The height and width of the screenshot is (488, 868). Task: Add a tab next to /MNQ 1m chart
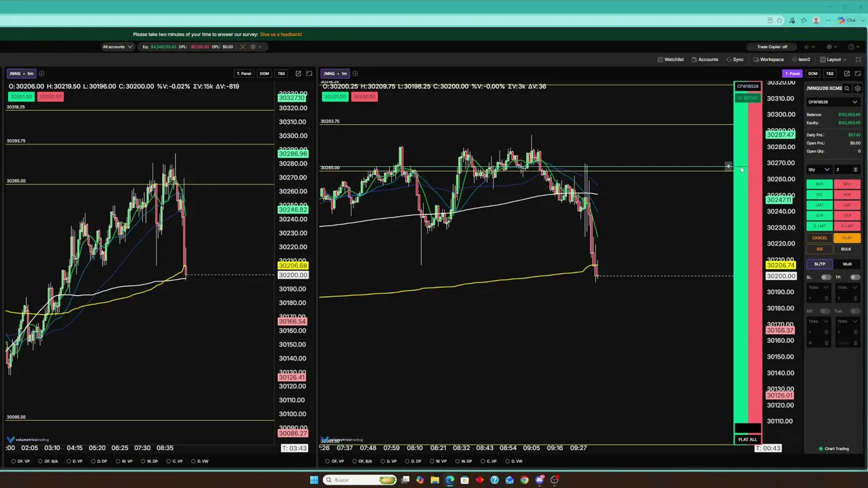click(355, 73)
